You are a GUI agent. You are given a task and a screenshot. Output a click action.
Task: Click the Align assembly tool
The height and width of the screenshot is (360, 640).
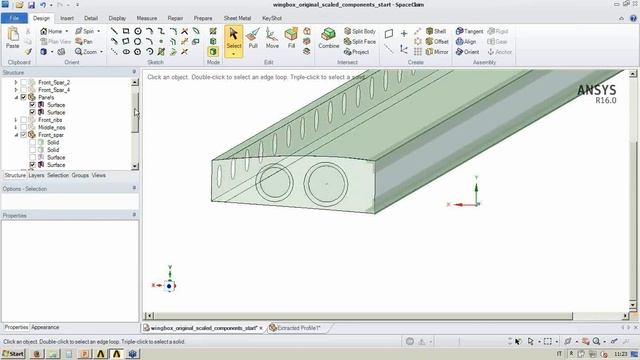coord(466,42)
